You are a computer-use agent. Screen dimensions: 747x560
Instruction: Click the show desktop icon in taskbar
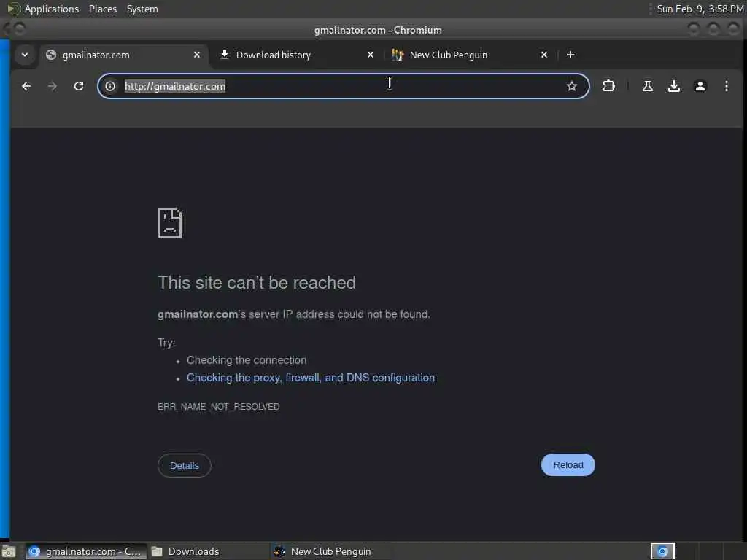9,551
